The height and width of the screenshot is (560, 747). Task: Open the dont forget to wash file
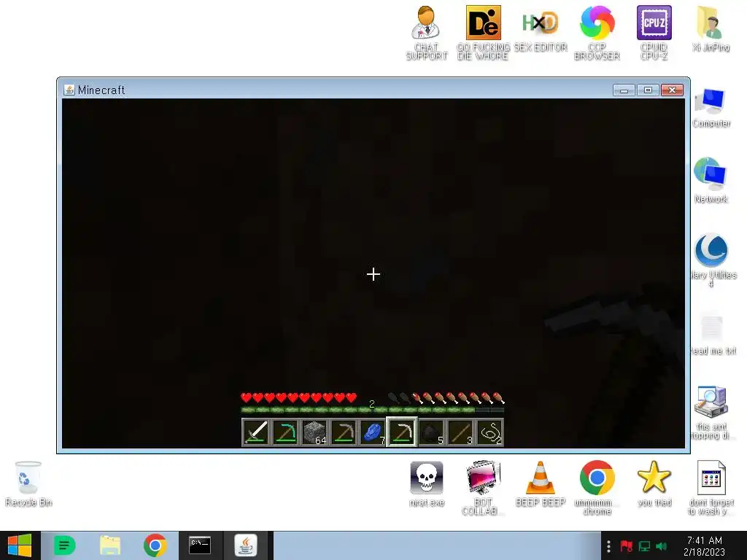tap(711, 488)
